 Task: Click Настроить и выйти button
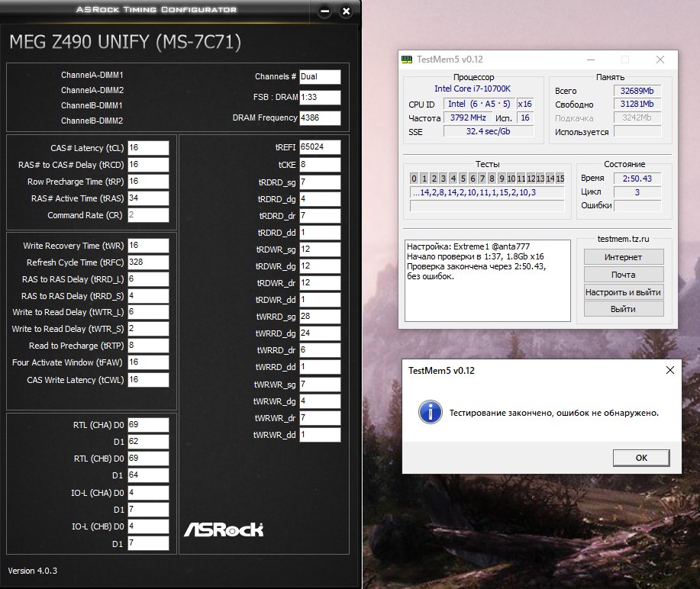624,291
